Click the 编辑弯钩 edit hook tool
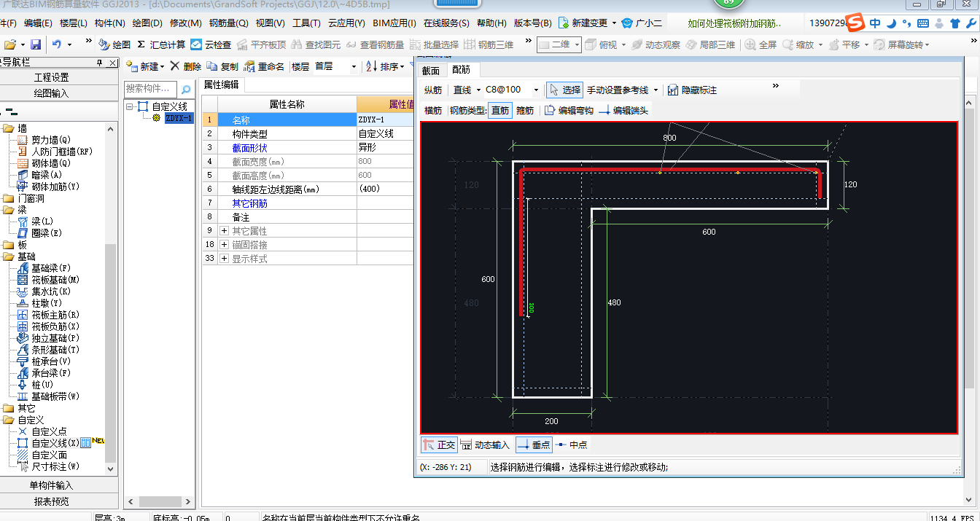Screen dimensions: 980x521 click(569, 111)
